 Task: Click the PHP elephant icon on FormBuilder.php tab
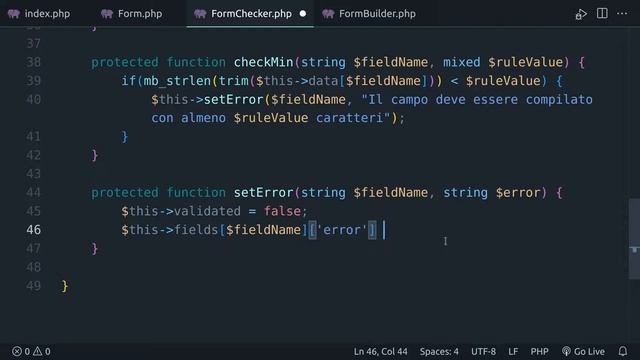point(328,14)
